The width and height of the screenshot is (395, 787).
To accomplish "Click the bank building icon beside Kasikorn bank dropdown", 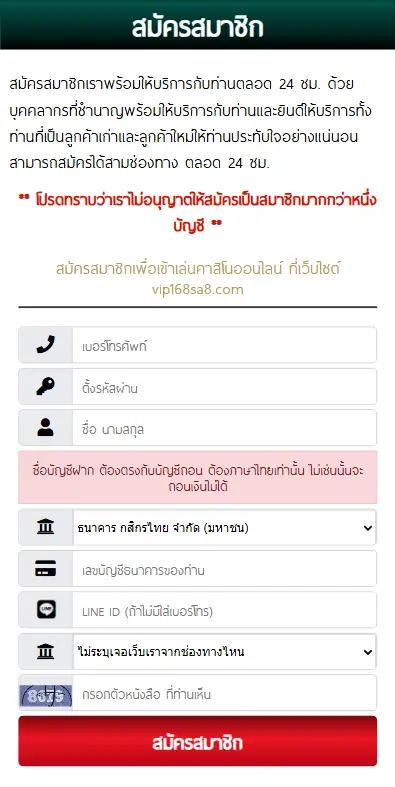I will coord(46,528).
